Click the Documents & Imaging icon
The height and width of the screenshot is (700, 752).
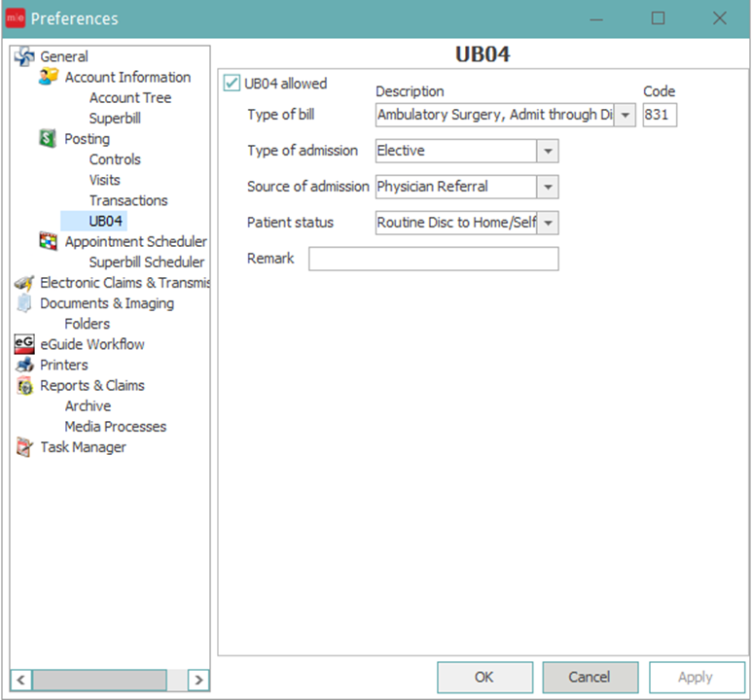(24, 303)
